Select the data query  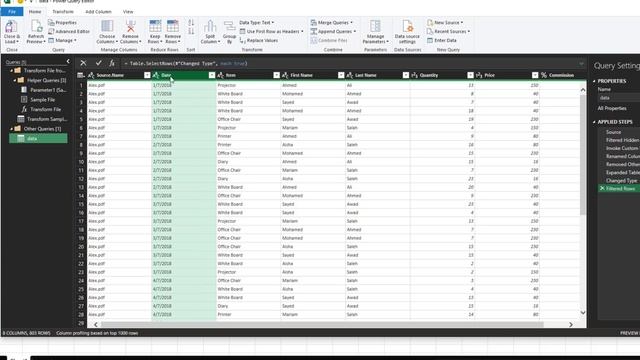point(38,139)
